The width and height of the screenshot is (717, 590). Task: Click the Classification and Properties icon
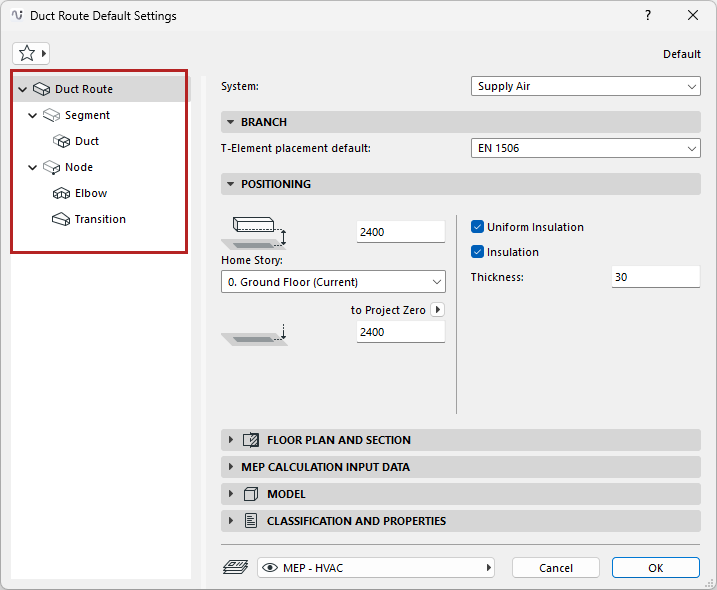click(x=251, y=521)
